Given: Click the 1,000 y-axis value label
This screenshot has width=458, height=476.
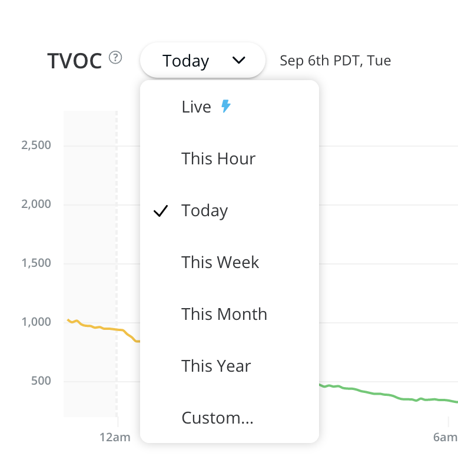Looking at the screenshot, I should (x=36, y=322).
